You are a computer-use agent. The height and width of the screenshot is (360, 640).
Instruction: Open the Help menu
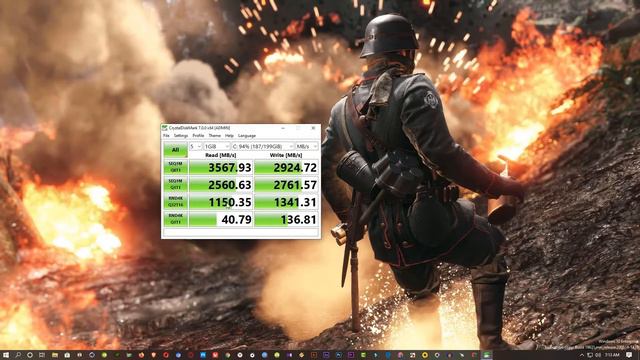point(229,136)
